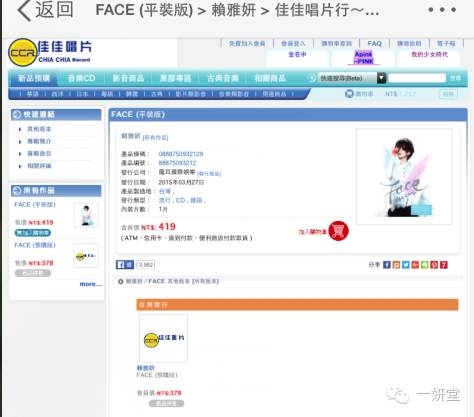Click the 古典 subcategory link

point(157,94)
